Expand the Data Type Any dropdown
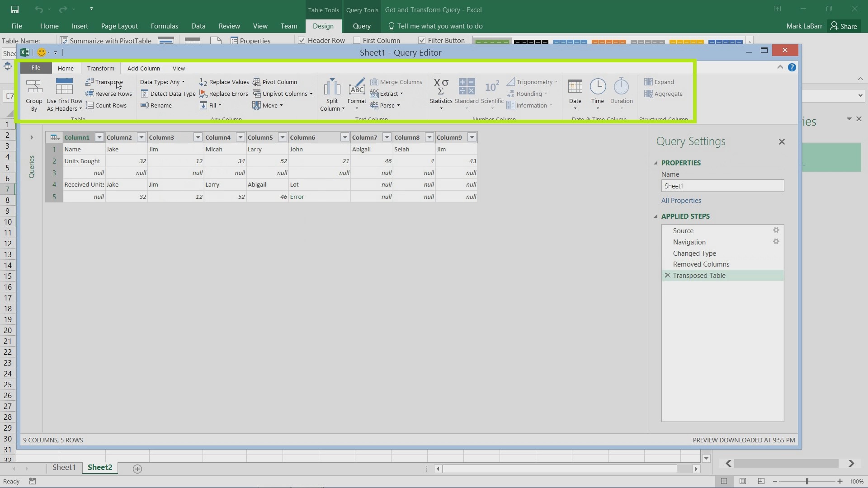Image resolution: width=868 pixels, height=488 pixels. click(x=183, y=82)
